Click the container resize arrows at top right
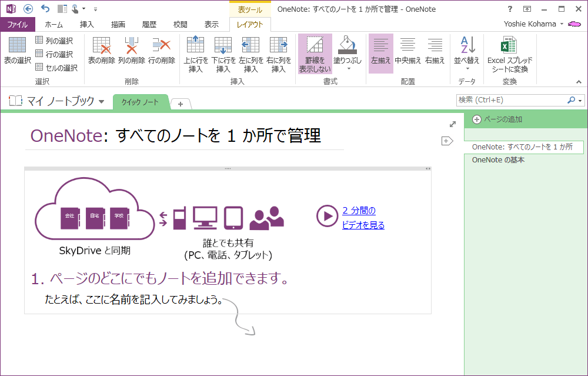 [x=428, y=169]
